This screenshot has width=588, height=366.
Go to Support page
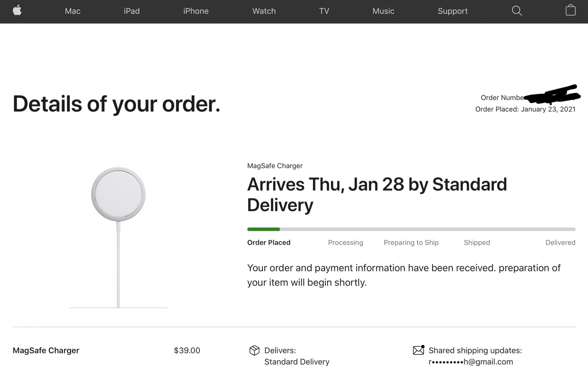452,11
